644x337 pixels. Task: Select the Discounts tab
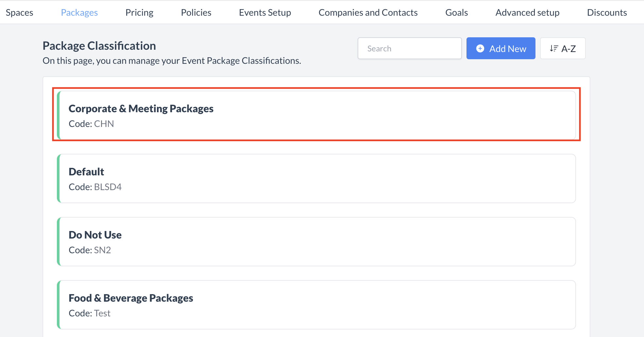(607, 12)
